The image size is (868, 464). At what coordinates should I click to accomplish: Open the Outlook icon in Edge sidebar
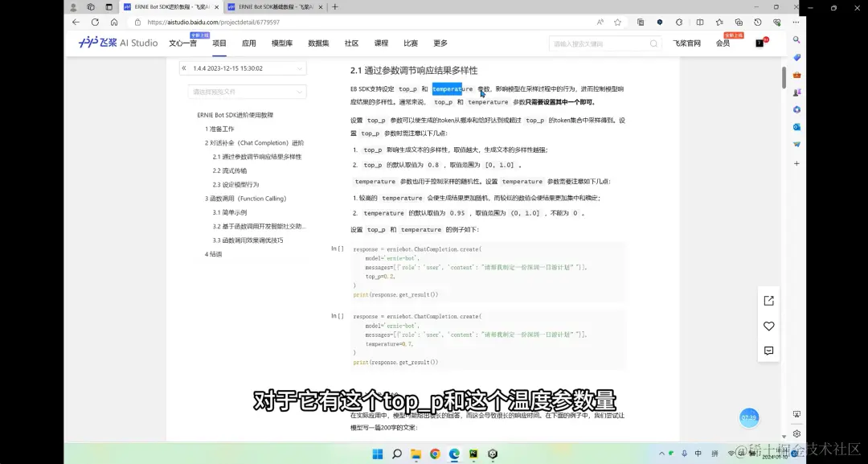point(796,127)
